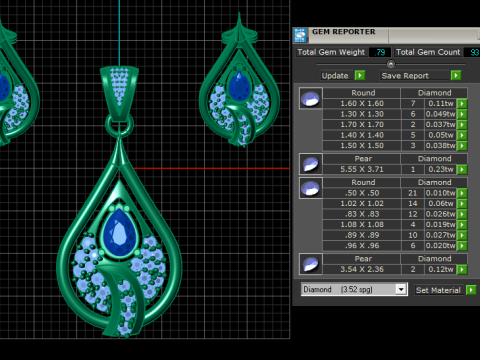This screenshot has width=480, height=360.
Task: Click the green arrow next to Save Report
Action: (456, 75)
